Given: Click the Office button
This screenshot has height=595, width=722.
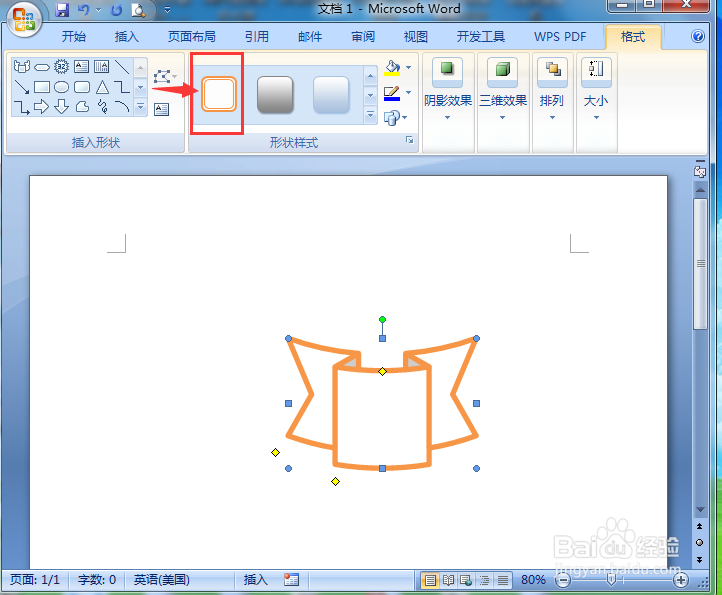Looking at the screenshot, I should tap(24, 19).
